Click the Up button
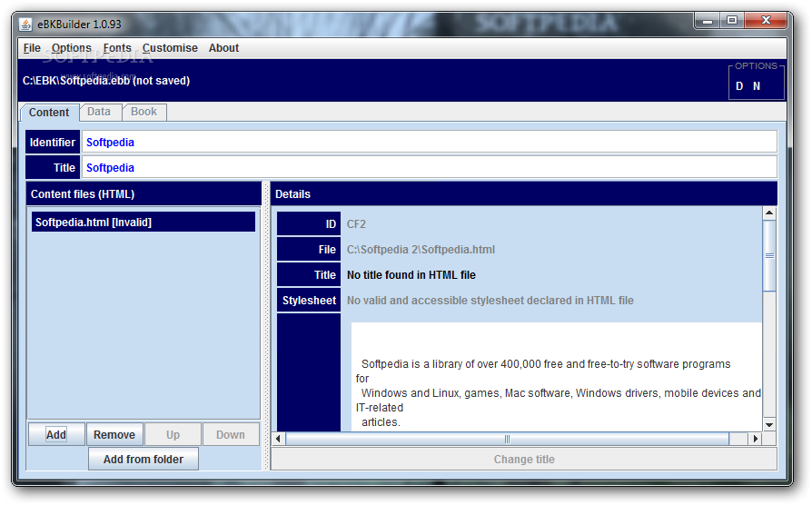 click(173, 434)
